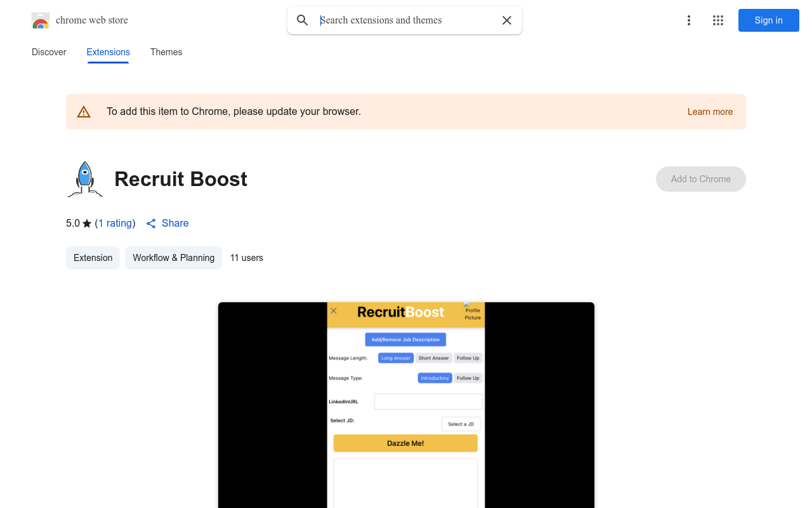Open the Google apps grid

click(718, 20)
